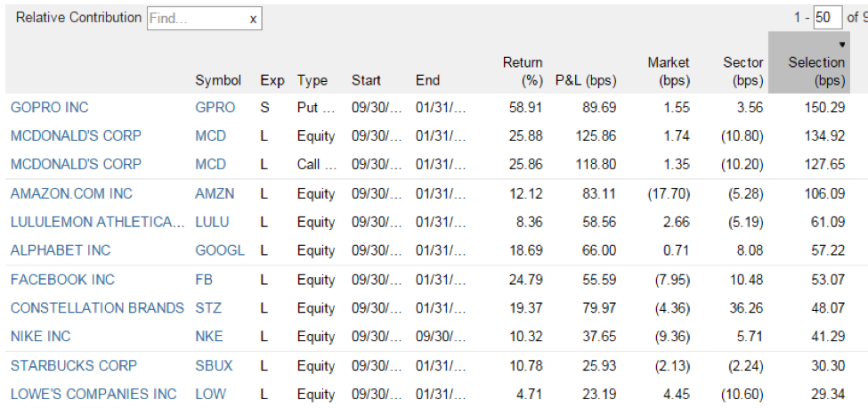Open FACEBOOK INC company link
Viewport: 868px width, 408px height.
(62, 280)
